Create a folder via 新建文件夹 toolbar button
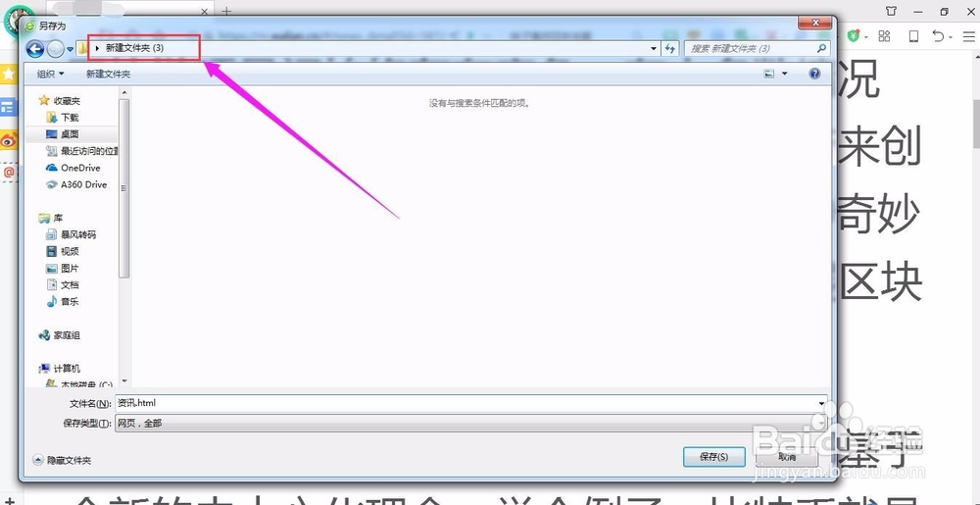The image size is (980, 505). (x=108, y=74)
